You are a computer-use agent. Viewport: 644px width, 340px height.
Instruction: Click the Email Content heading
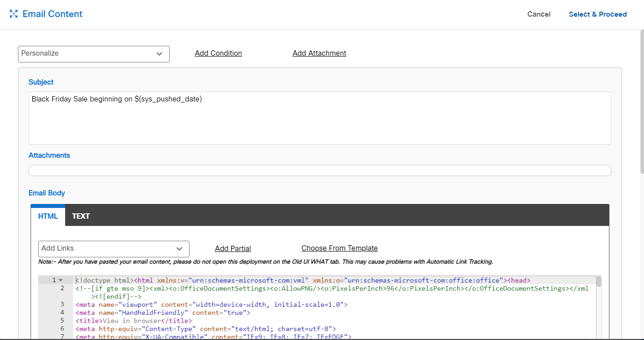[x=53, y=14]
